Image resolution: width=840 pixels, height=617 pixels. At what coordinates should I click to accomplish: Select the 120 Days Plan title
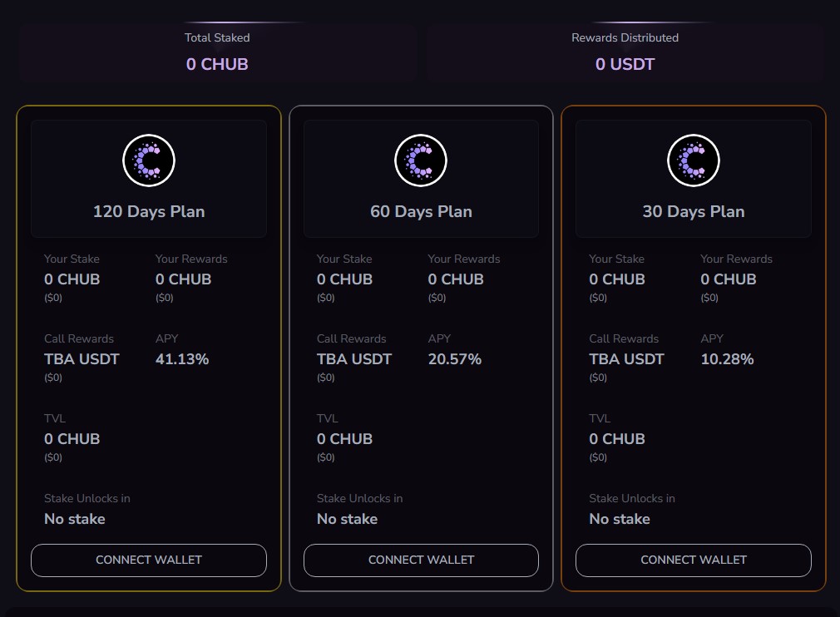pyautogui.click(x=149, y=211)
